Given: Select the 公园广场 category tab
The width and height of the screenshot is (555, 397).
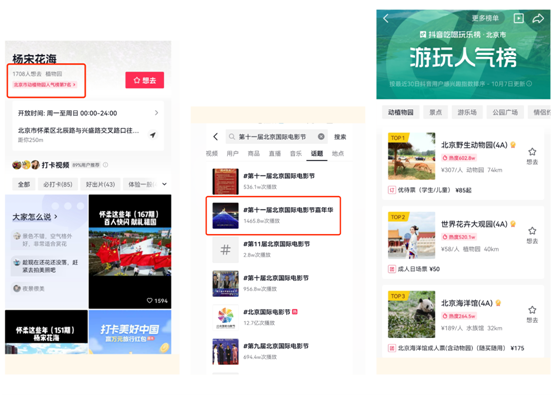Looking at the screenshot, I should pos(505,112).
